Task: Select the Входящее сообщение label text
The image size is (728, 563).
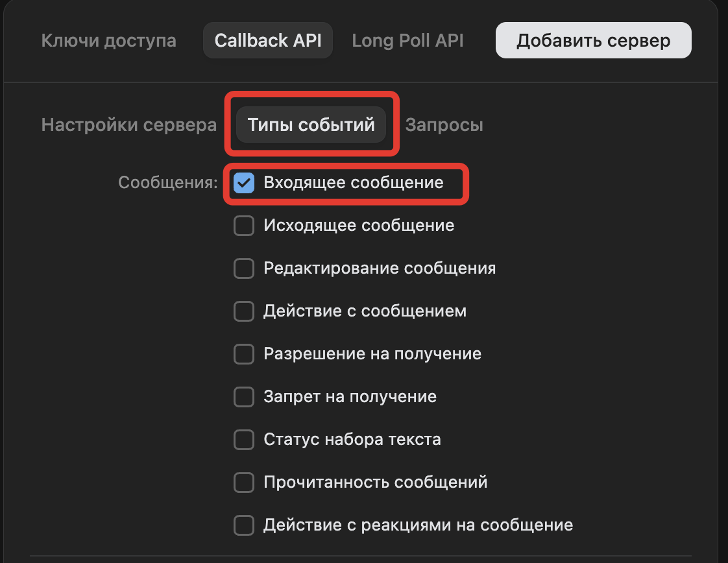Action: [354, 184]
